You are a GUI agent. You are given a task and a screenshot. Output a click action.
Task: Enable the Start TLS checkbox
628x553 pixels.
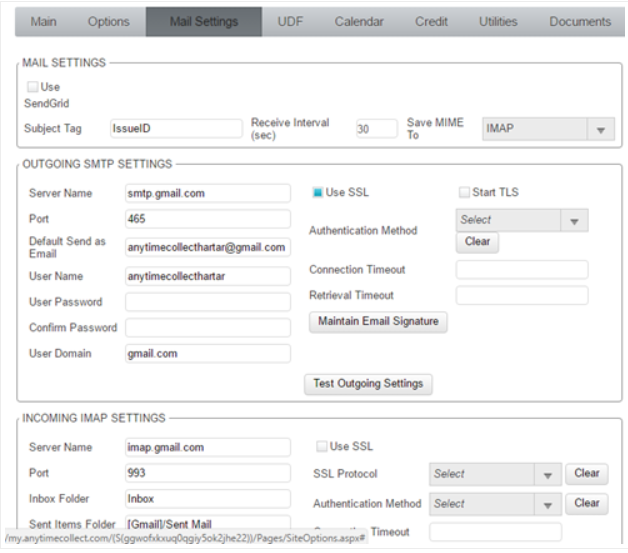coord(464,192)
